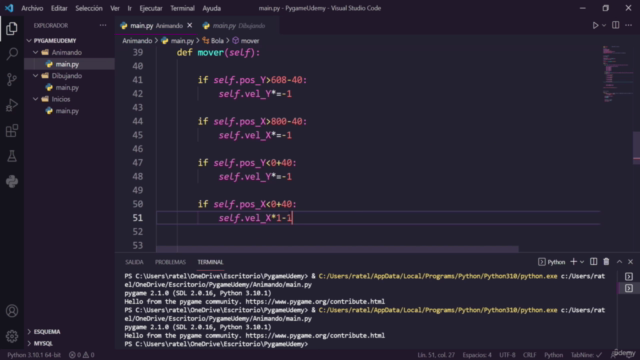The image size is (640, 360).
Task: Open the Run and Debug view icon
Action: (12, 105)
